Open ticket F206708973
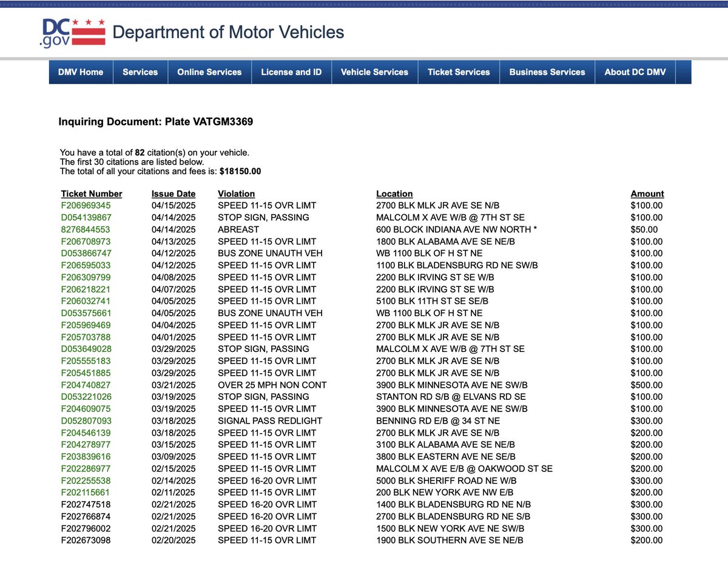This screenshot has width=728, height=574. click(x=86, y=241)
